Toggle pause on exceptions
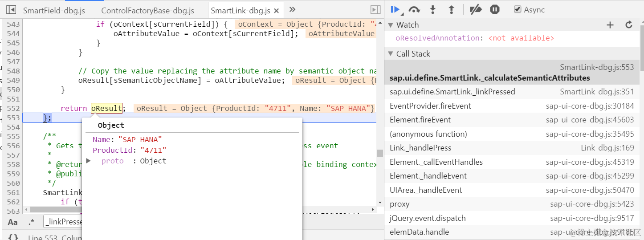Image resolution: width=644 pixels, height=240 pixels. coord(495,9)
